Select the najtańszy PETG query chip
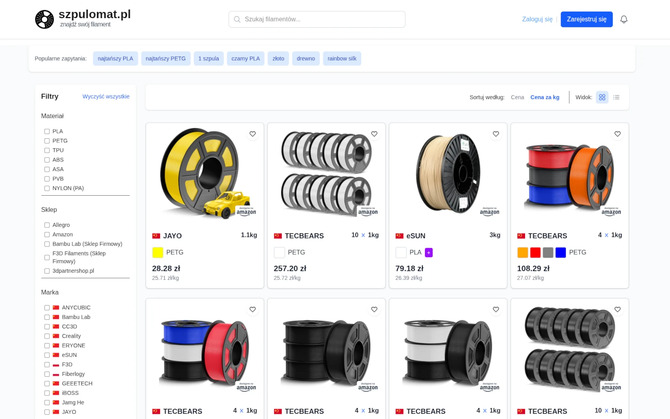This screenshot has width=670, height=419. pyautogui.click(x=165, y=59)
